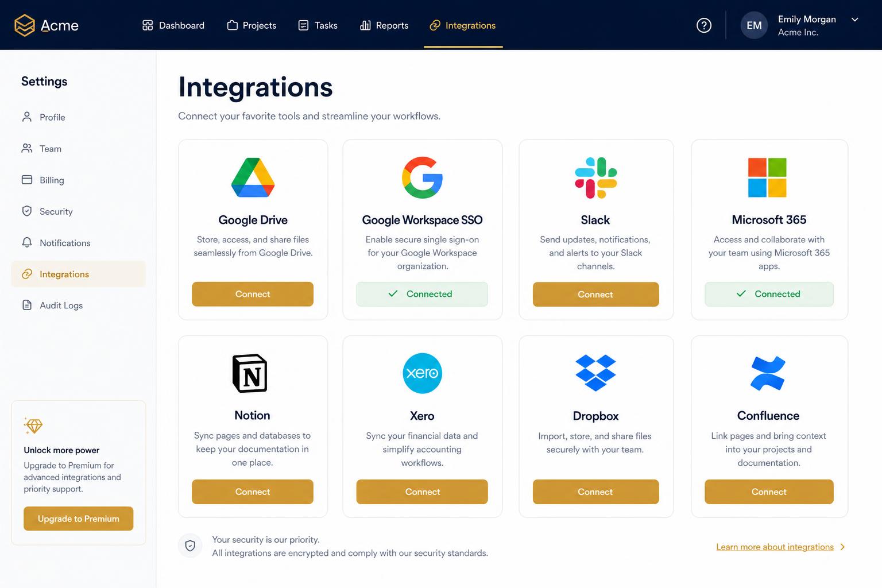Connect the Slack integration
882x588 pixels.
point(595,294)
